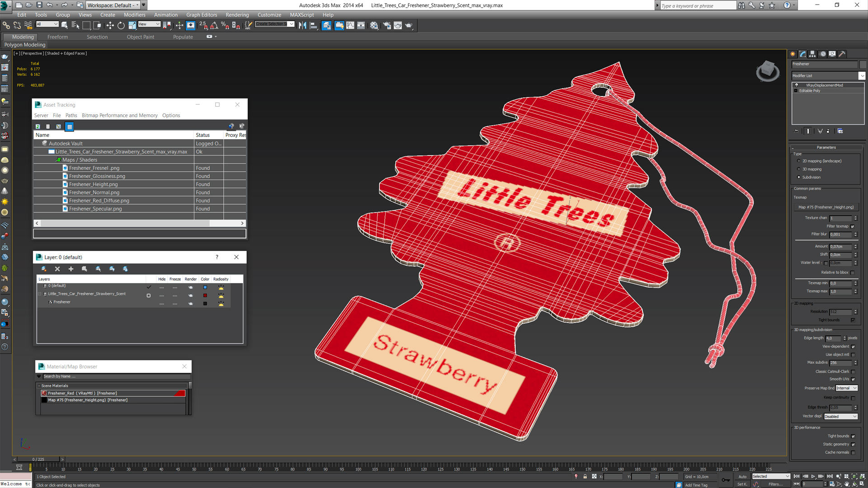Screen dimensions: 868x488
Task: Open Vector displ Disabled dropdown
Action: [841, 417]
